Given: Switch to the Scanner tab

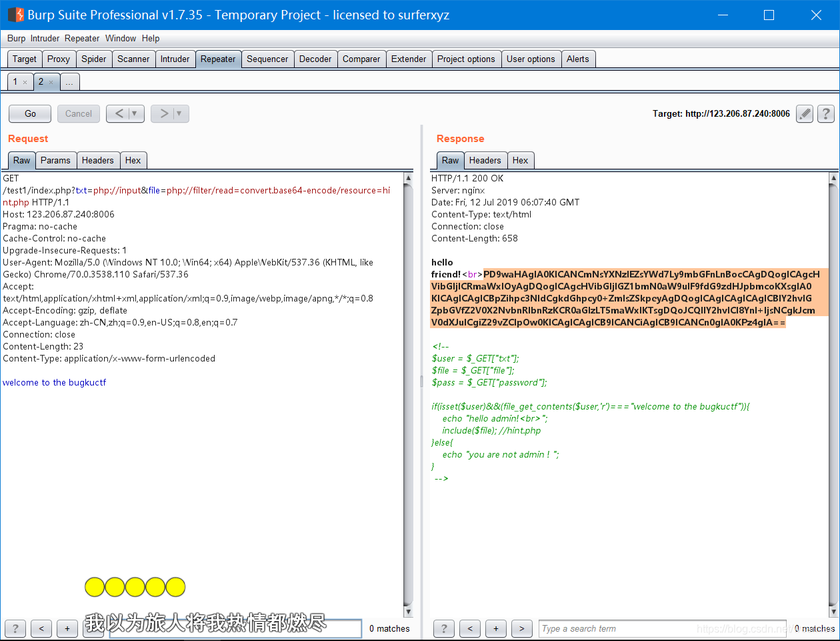Looking at the screenshot, I should pyautogui.click(x=133, y=59).
